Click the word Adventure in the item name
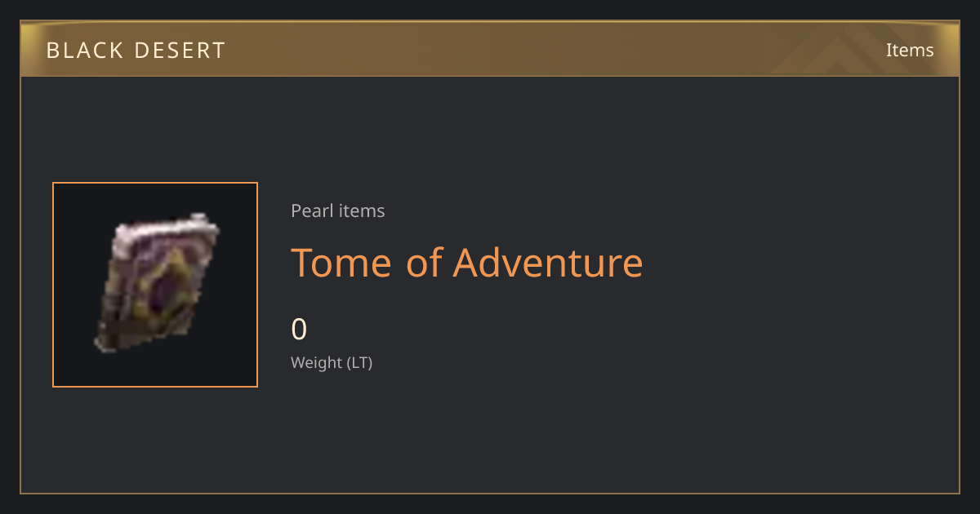 (548, 262)
